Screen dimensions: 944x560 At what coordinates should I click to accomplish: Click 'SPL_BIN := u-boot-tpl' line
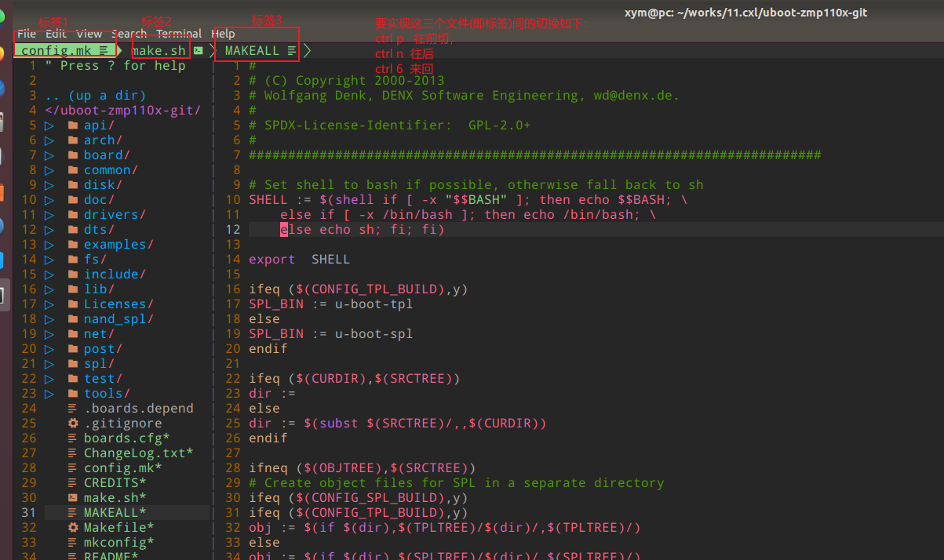[330, 304]
